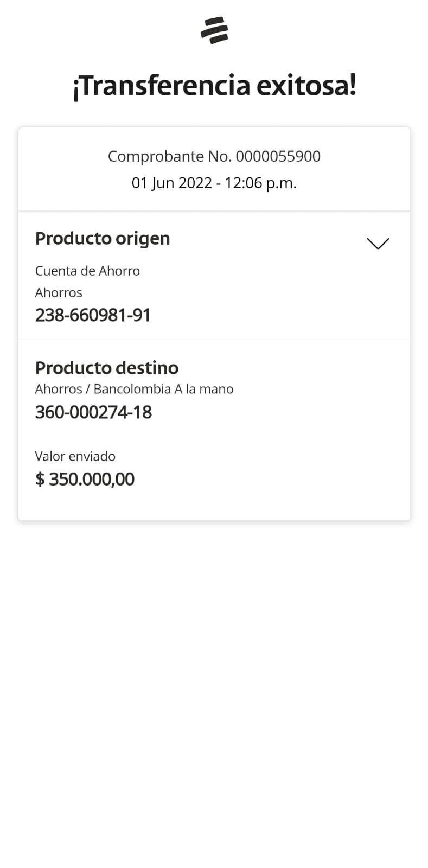Click the 'Valor enviado' label
428x868 pixels.
(x=75, y=456)
